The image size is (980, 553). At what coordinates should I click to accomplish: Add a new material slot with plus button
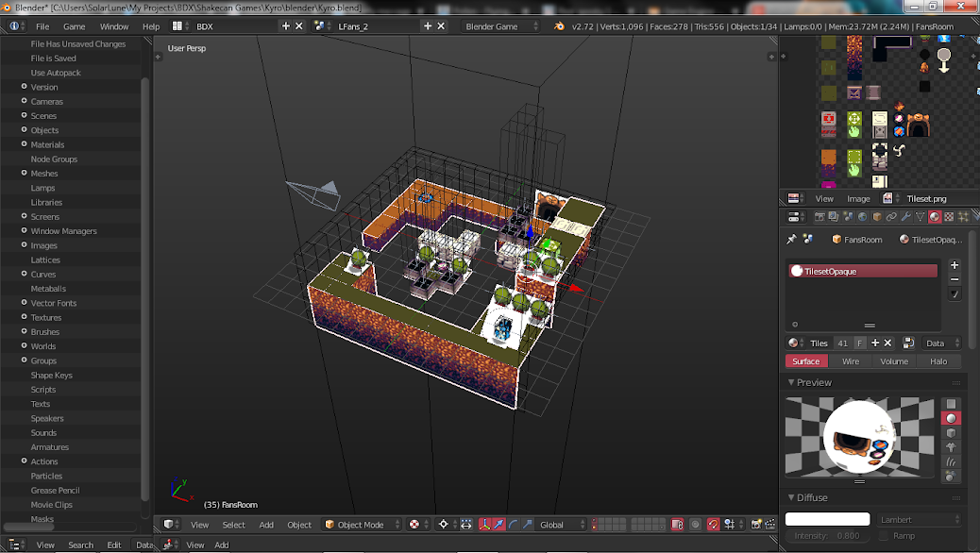955,265
